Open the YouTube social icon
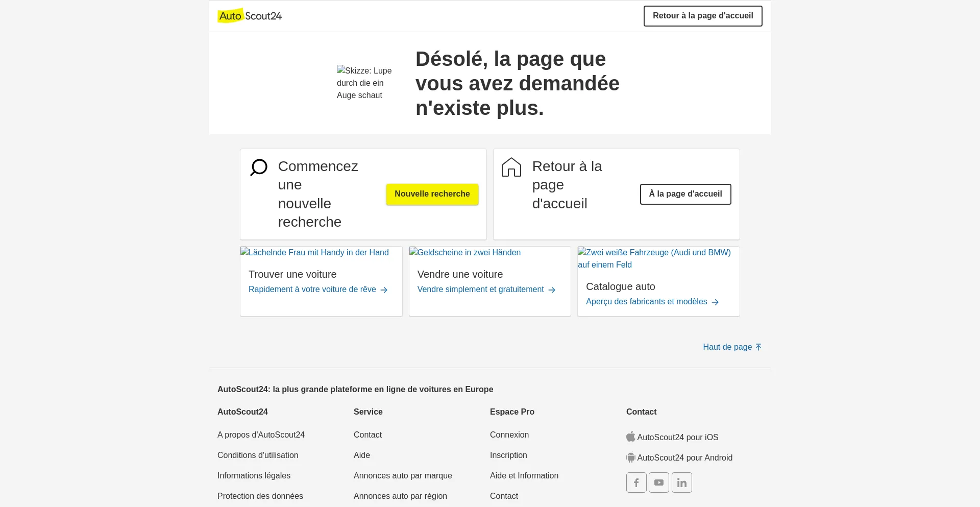980x507 pixels. click(x=659, y=482)
